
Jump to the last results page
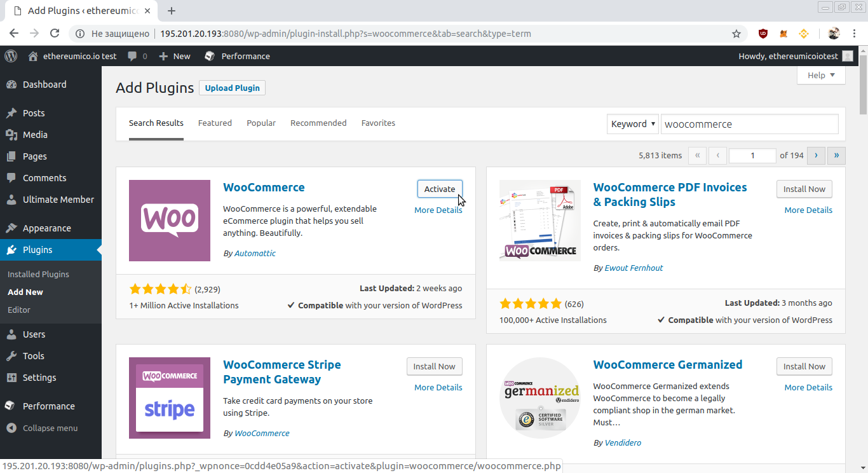pyautogui.click(x=836, y=155)
